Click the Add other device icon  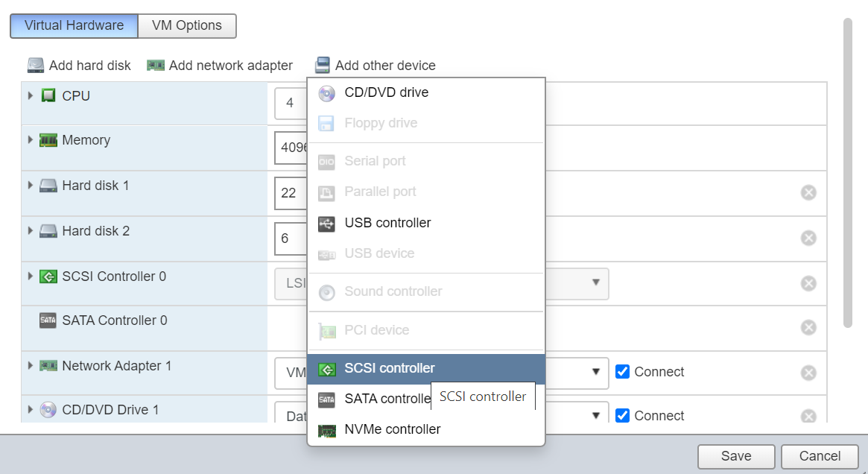tap(322, 66)
